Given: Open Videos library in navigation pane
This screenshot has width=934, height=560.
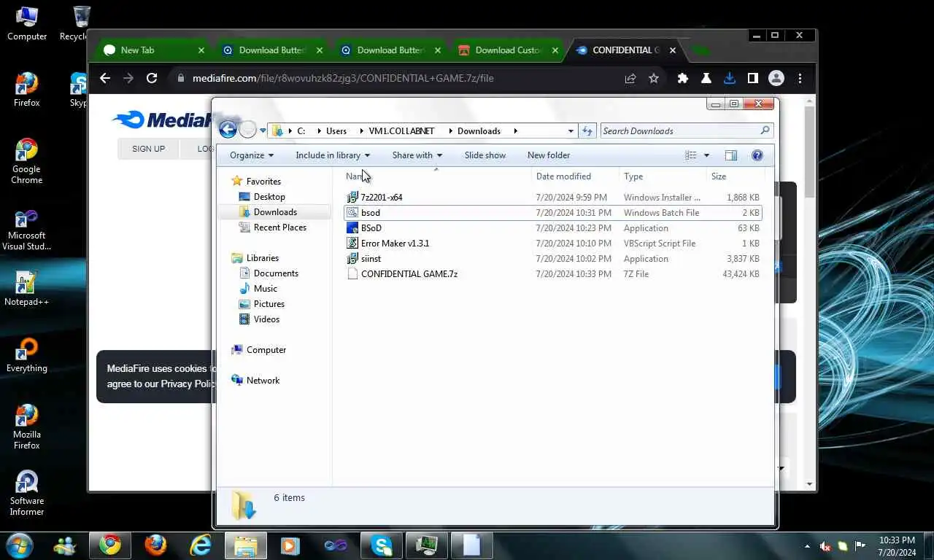Looking at the screenshot, I should tap(266, 319).
